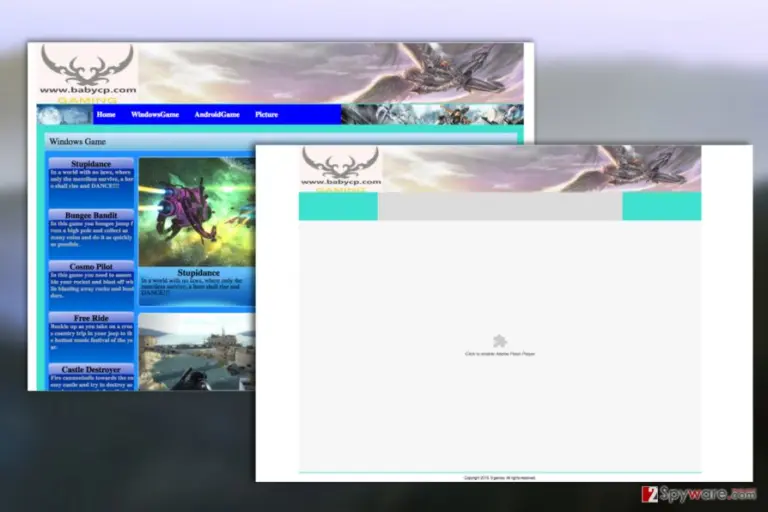Open the Picture nav link

click(266, 115)
